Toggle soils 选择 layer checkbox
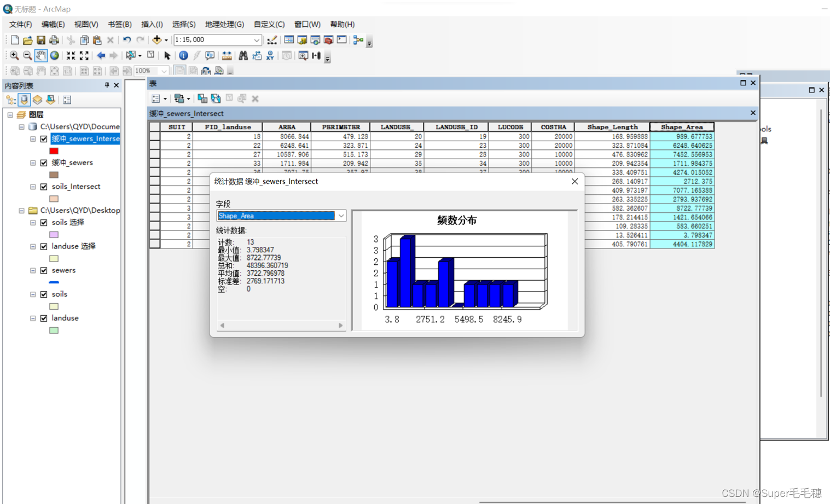This screenshot has height=504, width=830. click(44, 223)
